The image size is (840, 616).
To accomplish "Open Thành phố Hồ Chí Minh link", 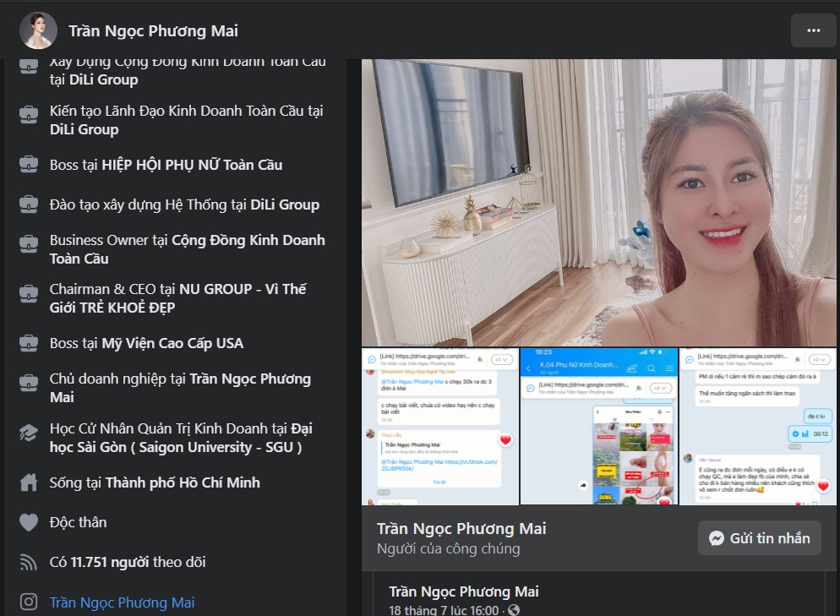I will click(183, 482).
